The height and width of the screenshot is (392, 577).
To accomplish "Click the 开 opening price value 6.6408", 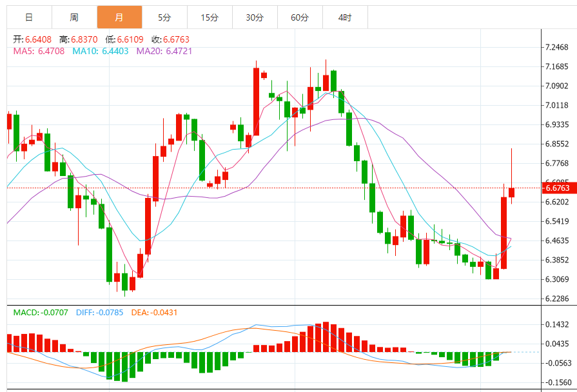I will click(x=38, y=39).
